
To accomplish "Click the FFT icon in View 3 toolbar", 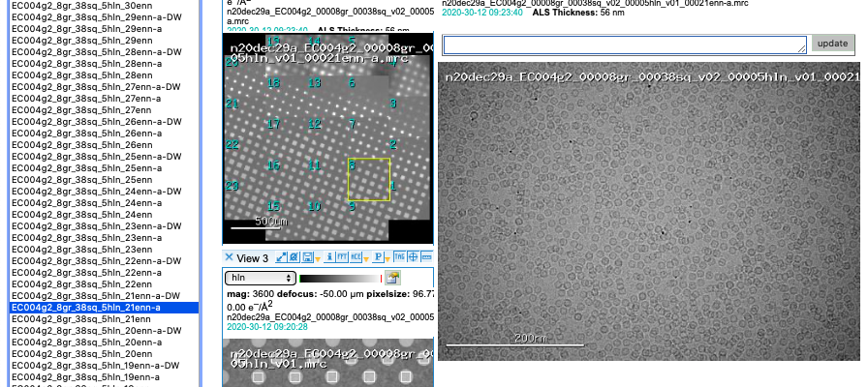I will [x=342, y=257].
